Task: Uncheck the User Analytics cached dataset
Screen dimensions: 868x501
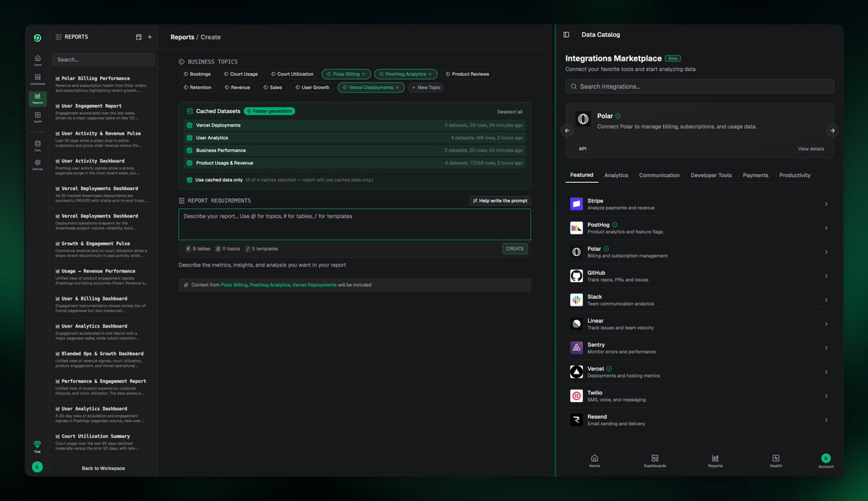Action: tap(190, 137)
